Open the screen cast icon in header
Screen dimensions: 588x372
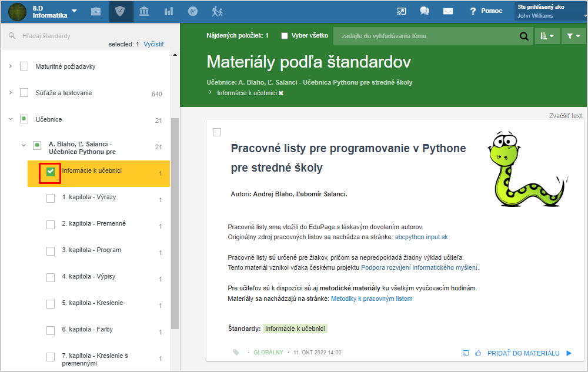pyautogui.click(x=401, y=11)
